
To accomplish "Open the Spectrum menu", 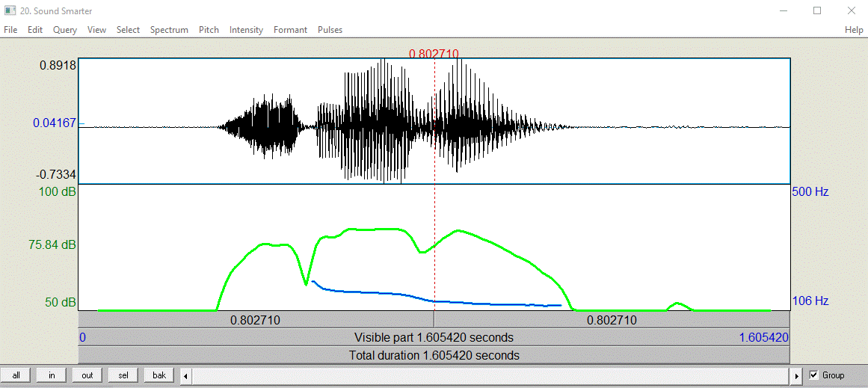I will coord(169,30).
